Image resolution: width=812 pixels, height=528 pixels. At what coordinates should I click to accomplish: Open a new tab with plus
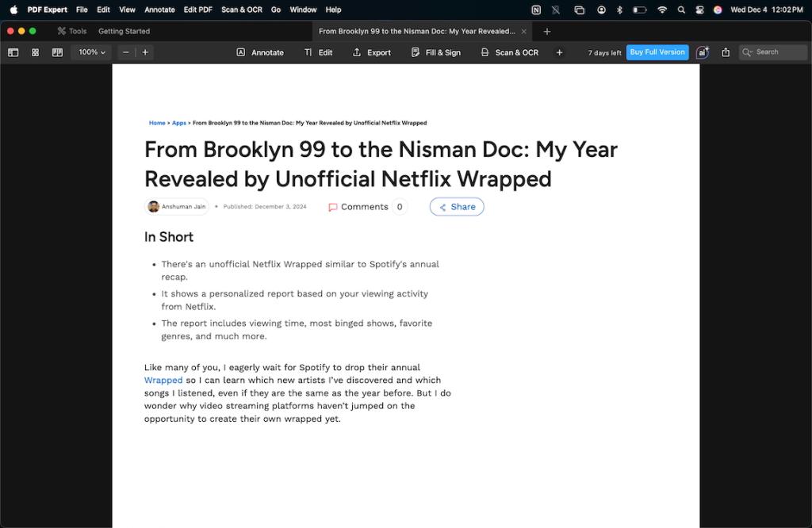547,32
